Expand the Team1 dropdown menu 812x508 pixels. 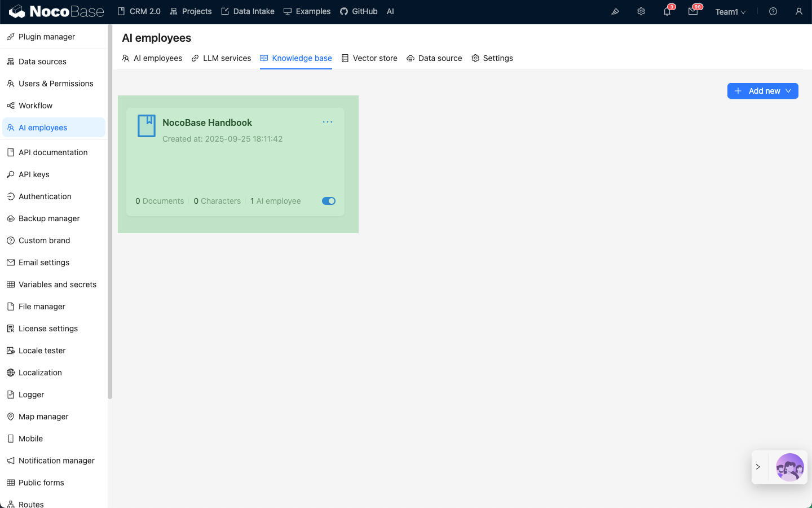point(730,12)
